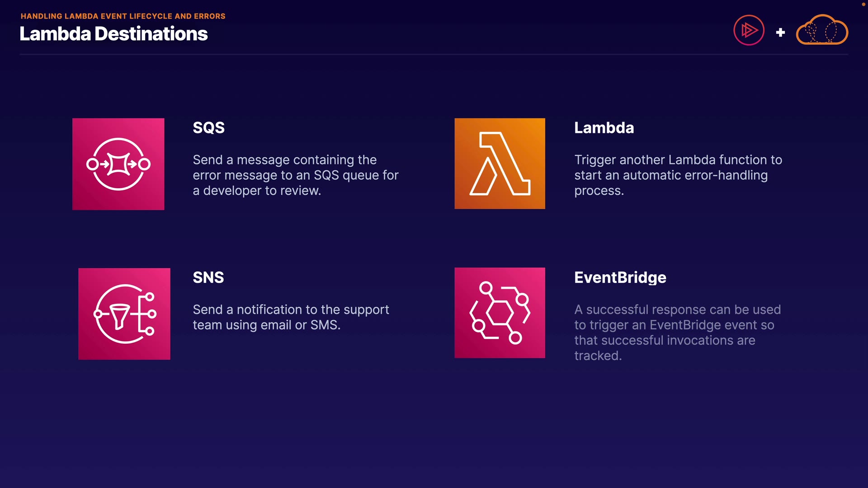Click the white plus sign between logos
This screenshot has width=868, height=488.
pos(780,33)
